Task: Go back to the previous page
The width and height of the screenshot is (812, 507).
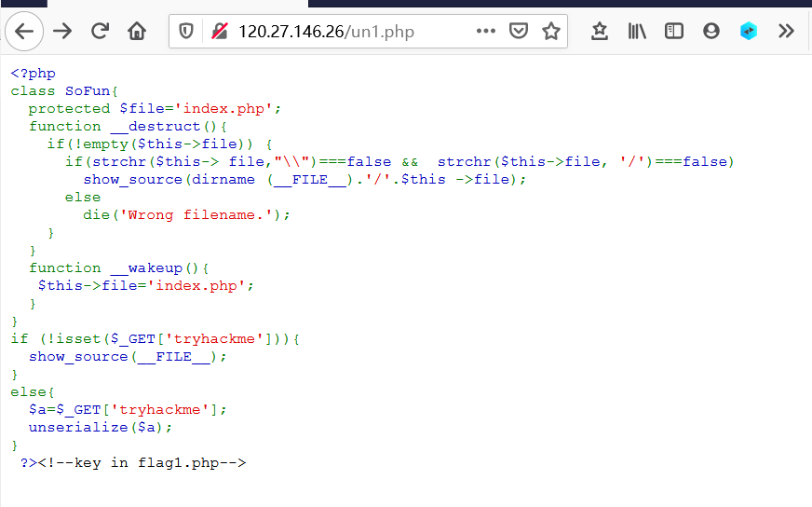Action: (24, 32)
